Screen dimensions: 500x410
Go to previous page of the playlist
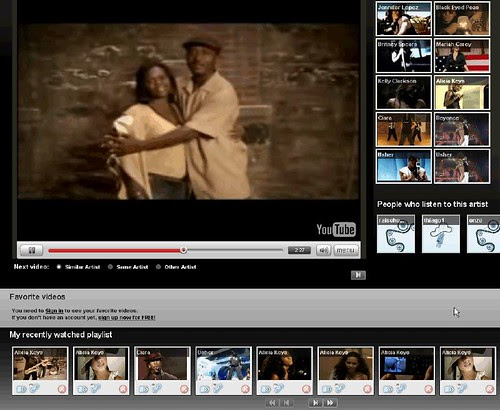[287, 403]
